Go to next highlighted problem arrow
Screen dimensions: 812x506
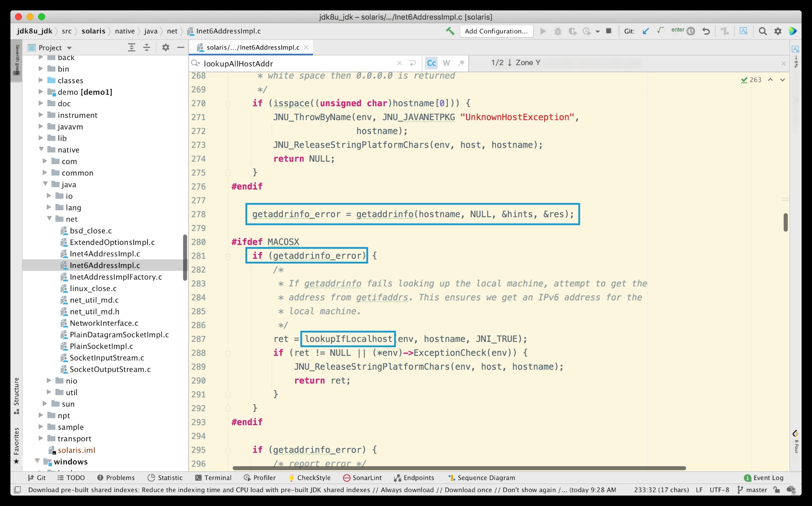[782, 80]
